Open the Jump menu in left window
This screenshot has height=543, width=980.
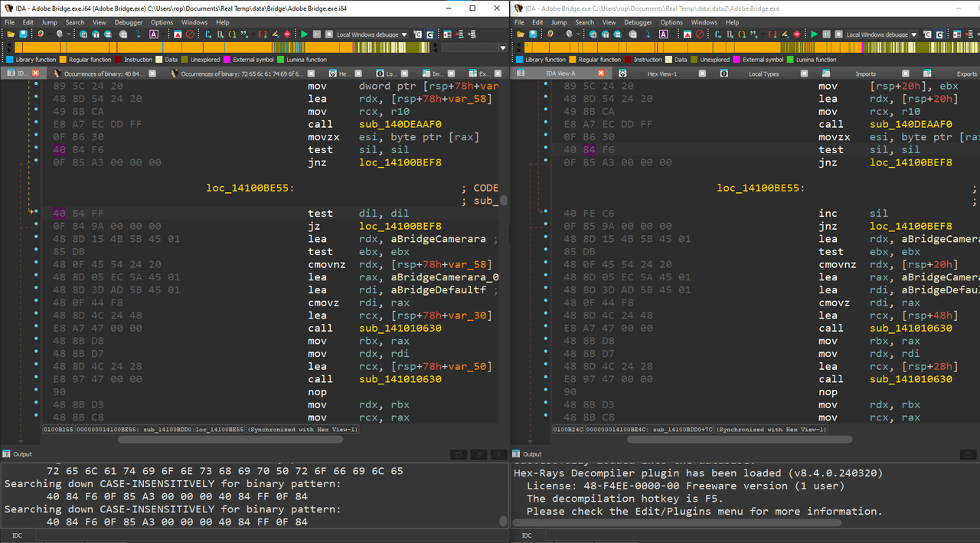(x=49, y=22)
